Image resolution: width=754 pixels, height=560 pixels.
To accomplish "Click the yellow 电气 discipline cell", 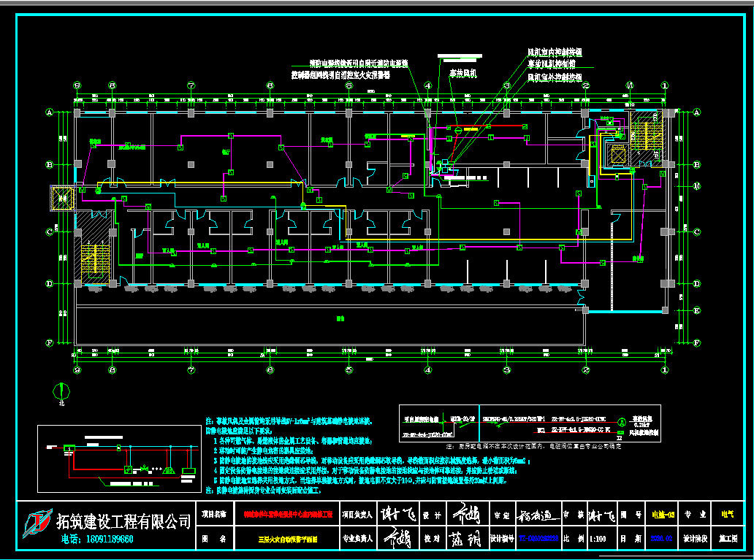I will 728,514.
